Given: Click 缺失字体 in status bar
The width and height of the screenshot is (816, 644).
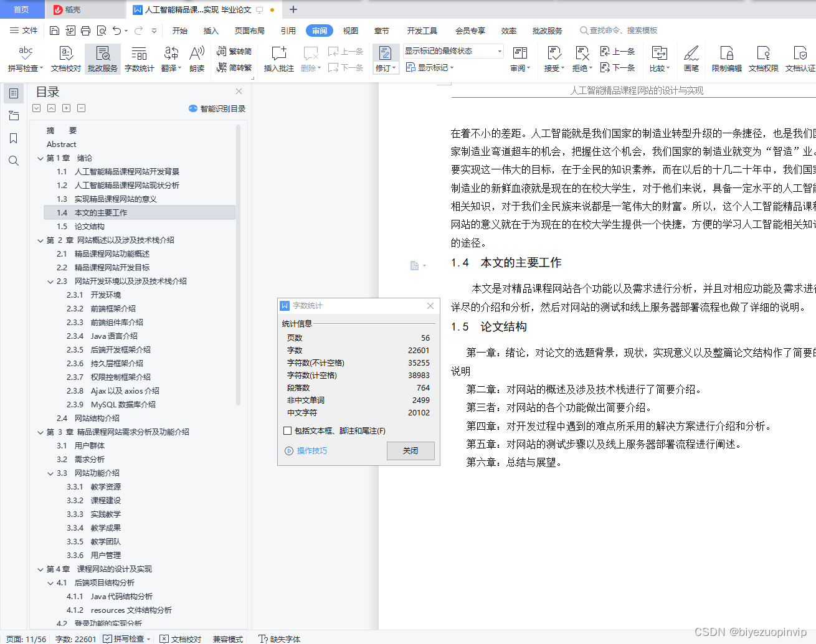Looking at the screenshot, I should coord(280,639).
